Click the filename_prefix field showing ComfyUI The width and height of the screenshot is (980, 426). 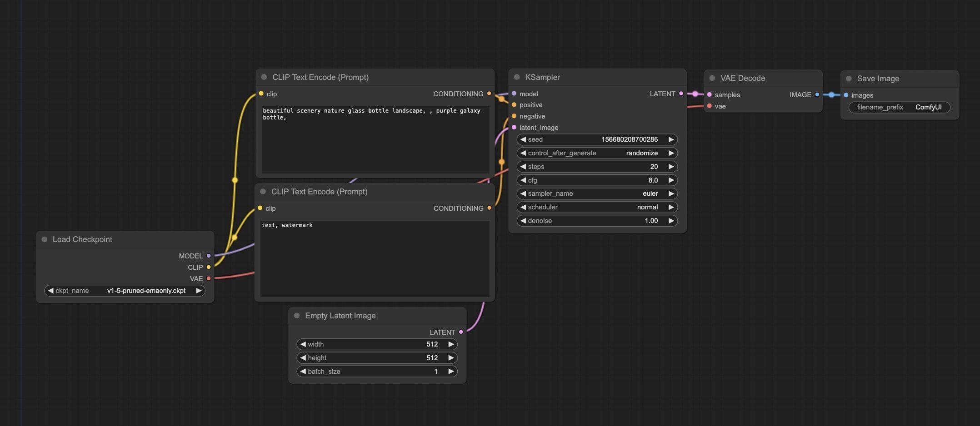900,107
